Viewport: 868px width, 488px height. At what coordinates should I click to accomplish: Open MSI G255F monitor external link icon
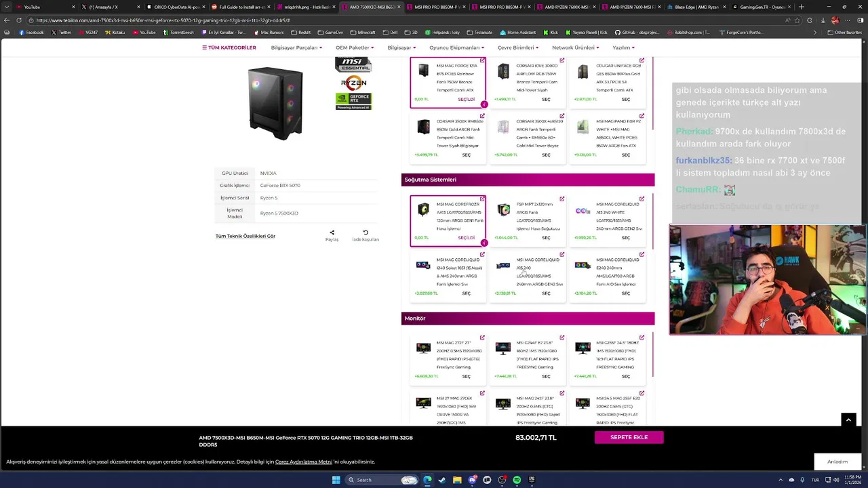click(642, 338)
